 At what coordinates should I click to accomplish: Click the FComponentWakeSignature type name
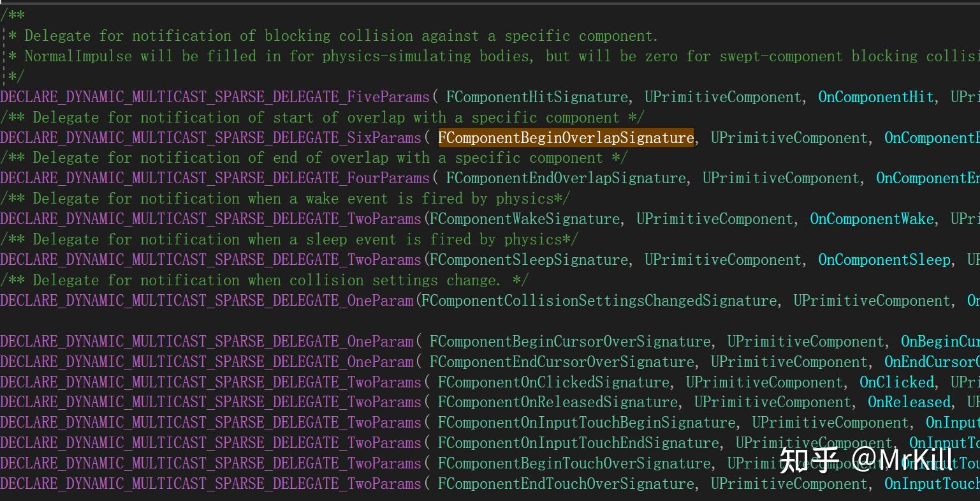(525, 219)
